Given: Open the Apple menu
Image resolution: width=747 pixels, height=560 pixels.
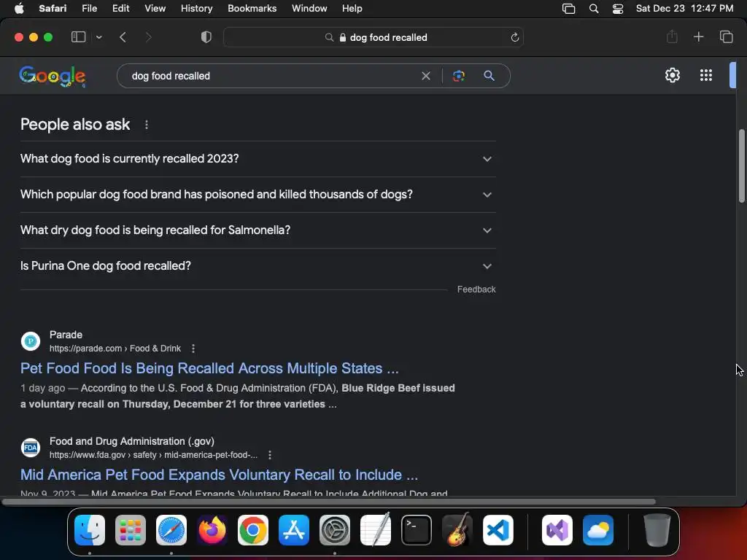Looking at the screenshot, I should 19,9.
